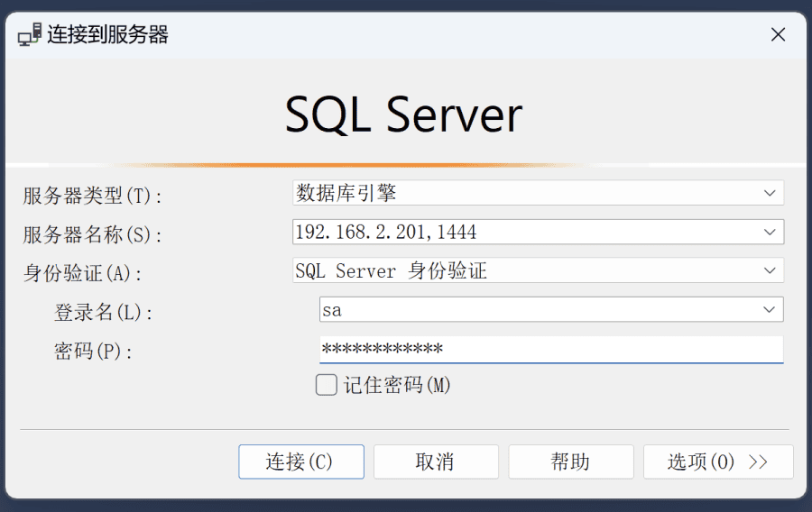Expand the 服务器名称 dropdown arrow
The width and height of the screenshot is (812, 512).
click(770, 232)
